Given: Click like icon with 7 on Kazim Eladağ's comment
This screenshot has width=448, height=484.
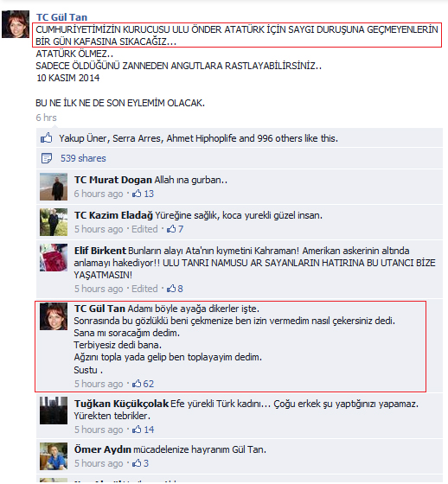Looking at the screenshot, I should [171, 229].
